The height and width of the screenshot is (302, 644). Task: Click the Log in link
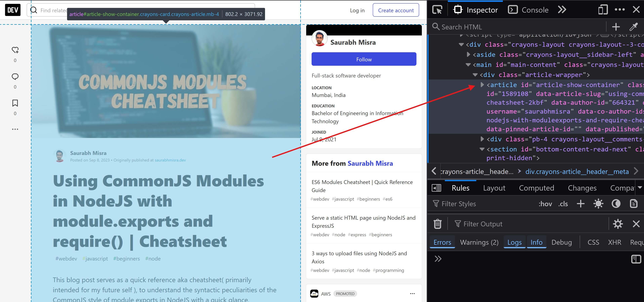[x=357, y=10]
